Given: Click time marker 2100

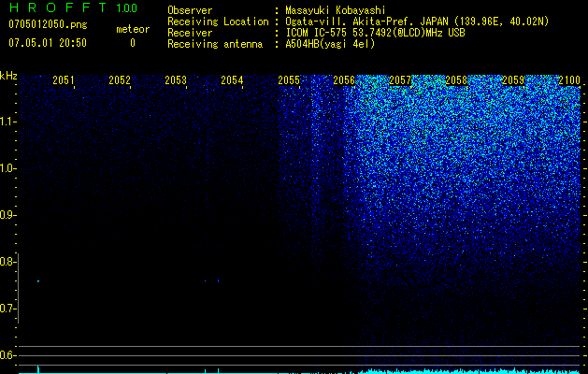Looking at the screenshot, I should click(569, 80).
